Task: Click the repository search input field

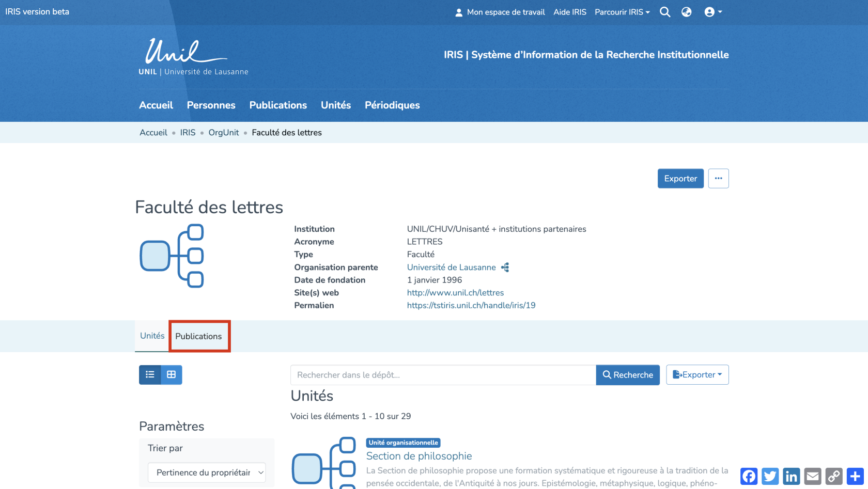Action: pyautogui.click(x=443, y=375)
